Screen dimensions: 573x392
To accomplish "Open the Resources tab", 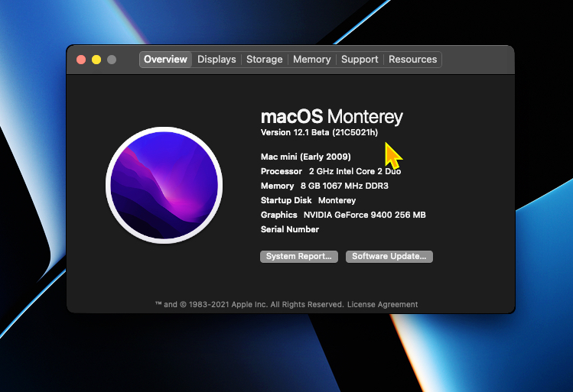I will point(412,60).
